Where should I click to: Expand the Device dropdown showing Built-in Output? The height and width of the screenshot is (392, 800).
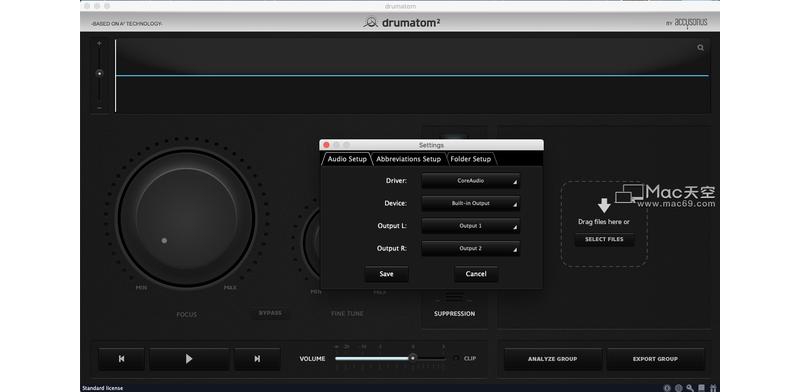pyautogui.click(x=470, y=203)
